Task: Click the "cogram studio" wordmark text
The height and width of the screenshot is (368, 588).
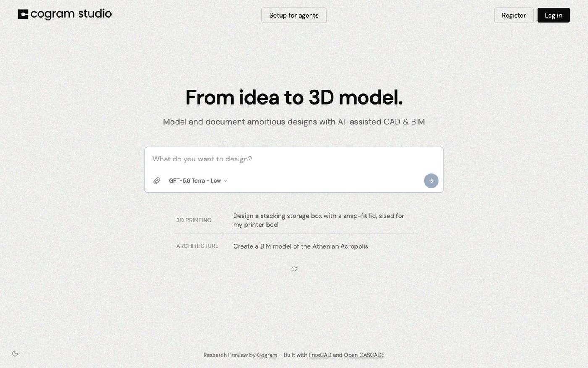Action: (71, 14)
